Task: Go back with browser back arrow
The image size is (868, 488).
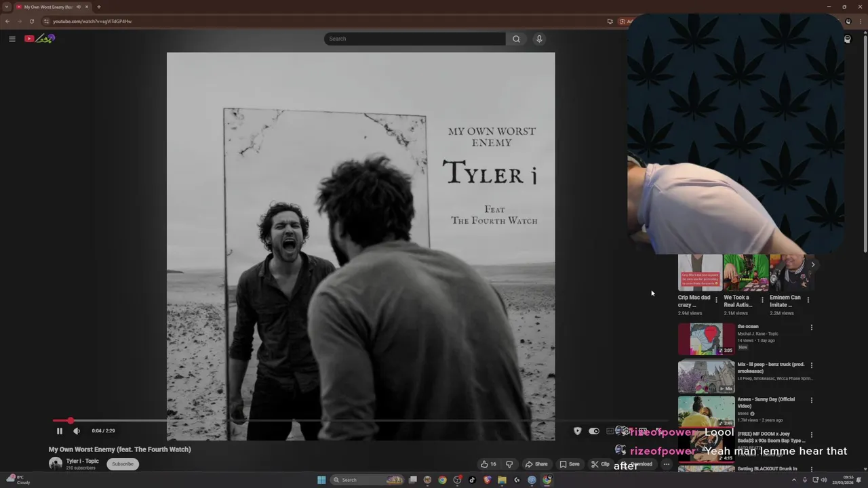Action: pyautogui.click(x=7, y=21)
